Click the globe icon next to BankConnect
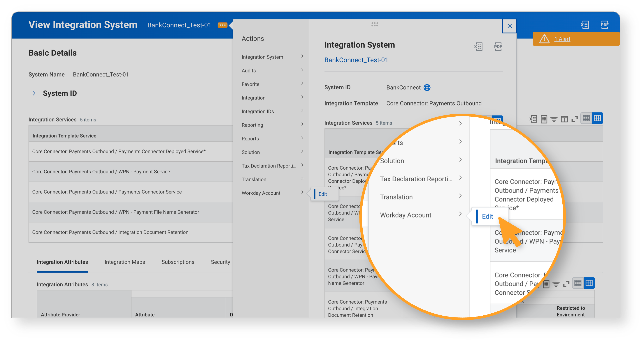 coord(427,88)
